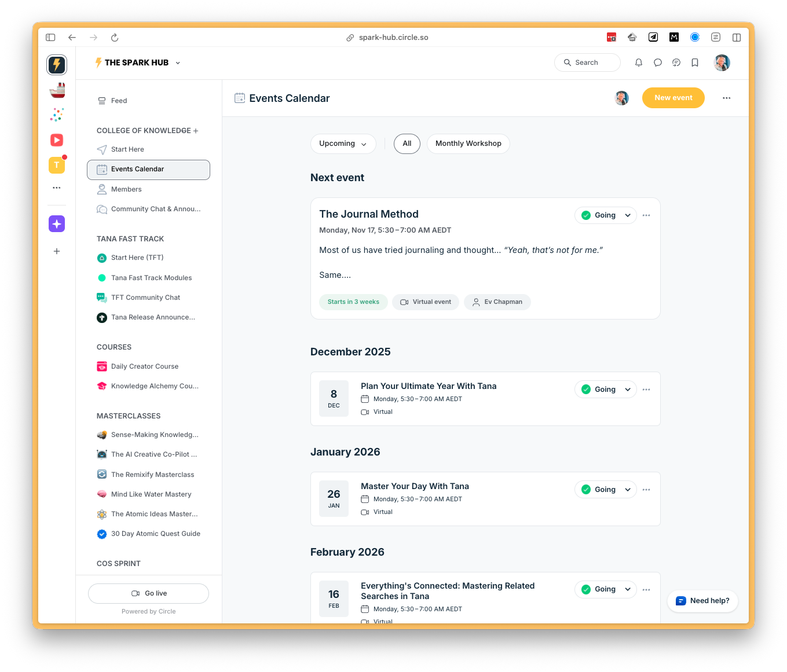Open more options for The Journal Method event
The width and height of the screenshot is (787, 672).
(646, 215)
